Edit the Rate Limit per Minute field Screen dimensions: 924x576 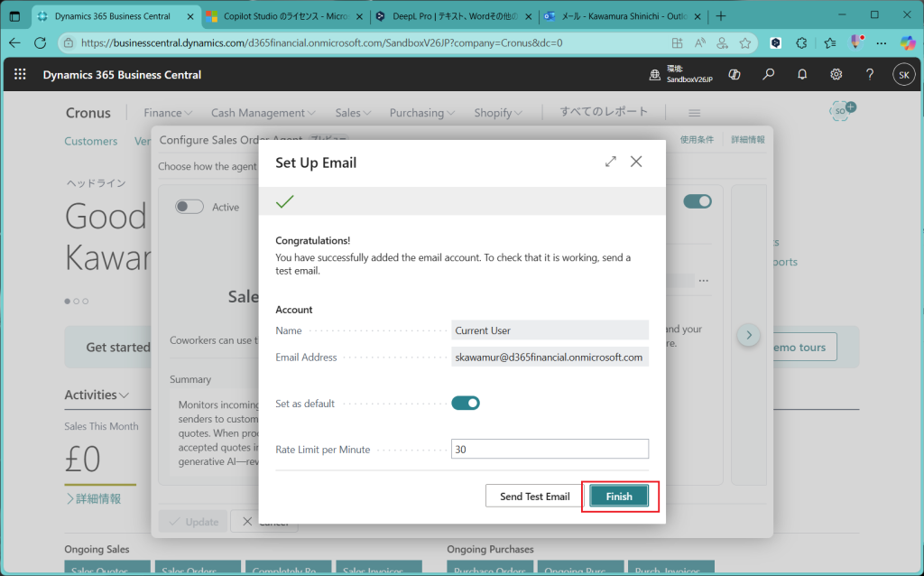[x=550, y=450]
